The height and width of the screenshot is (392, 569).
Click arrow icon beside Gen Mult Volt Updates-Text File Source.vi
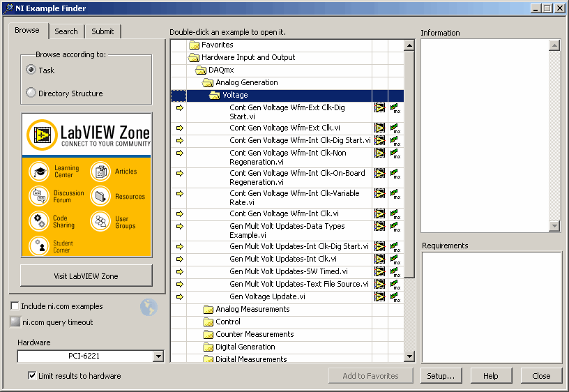click(x=180, y=284)
